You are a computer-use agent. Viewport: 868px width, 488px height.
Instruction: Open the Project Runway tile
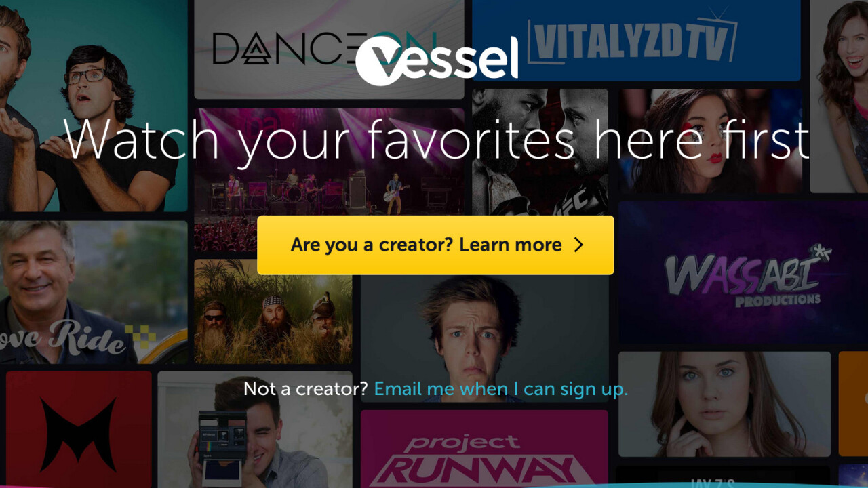pos(484,449)
